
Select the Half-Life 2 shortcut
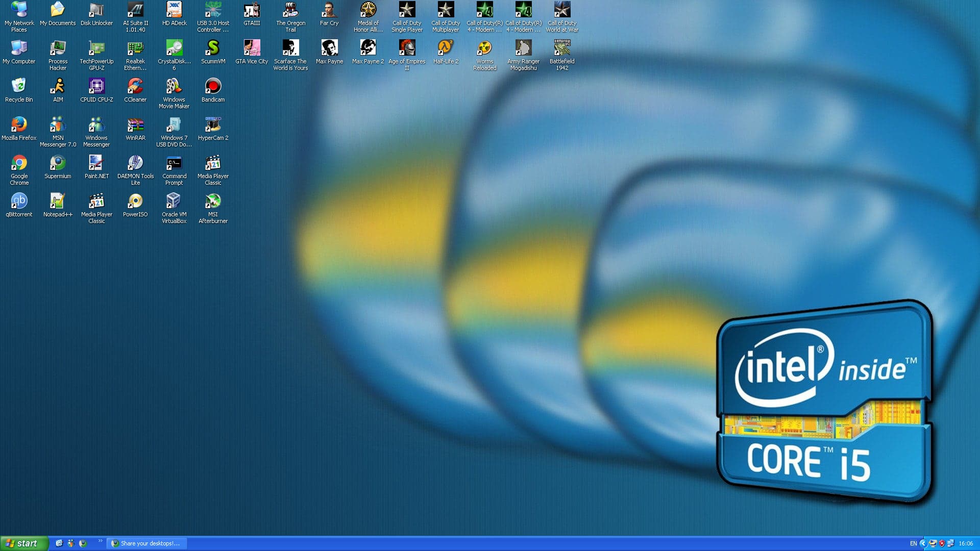point(446,52)
